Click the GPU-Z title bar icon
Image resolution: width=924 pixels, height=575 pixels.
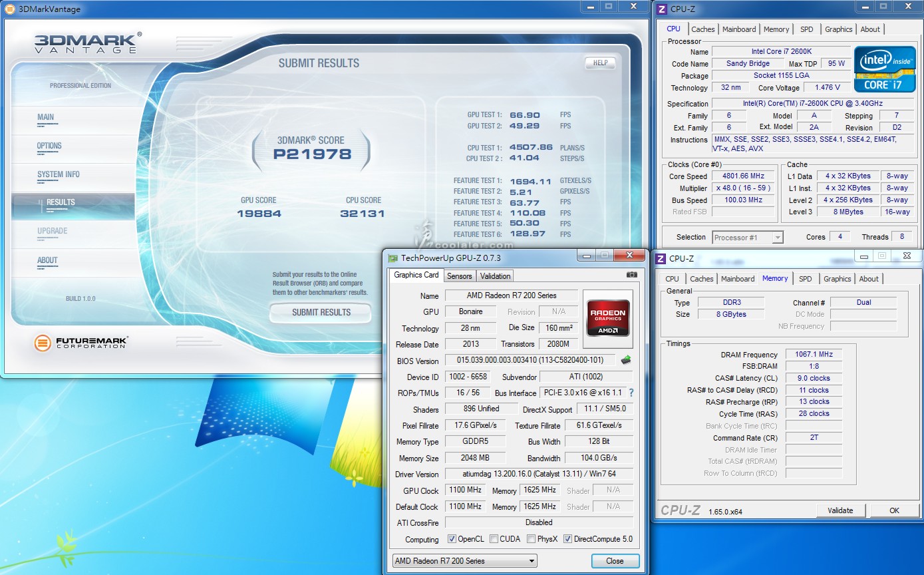tap(393, 258)
